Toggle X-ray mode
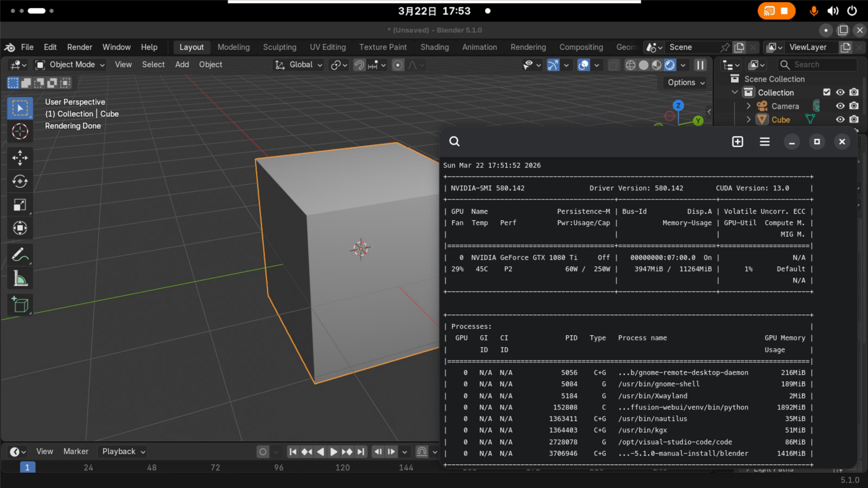This screenshot has width=868, height=488. [x=613, y=65]
